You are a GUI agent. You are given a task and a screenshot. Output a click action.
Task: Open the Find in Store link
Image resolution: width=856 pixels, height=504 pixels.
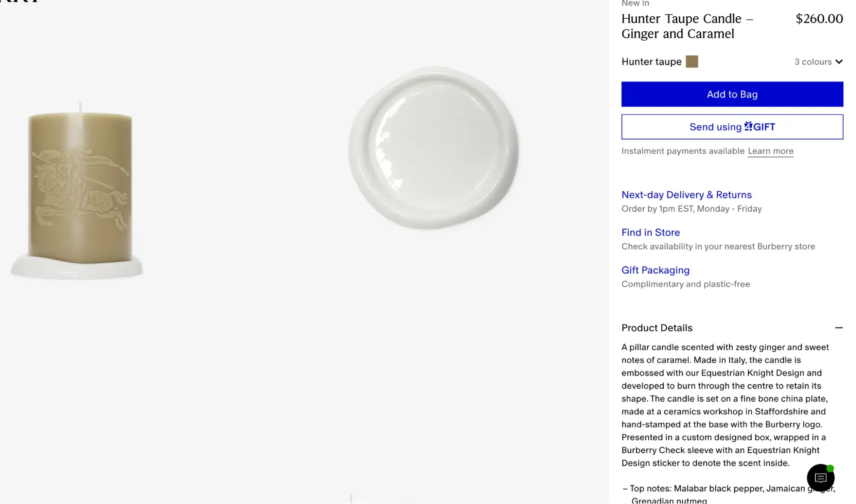[x=650, y=232]
